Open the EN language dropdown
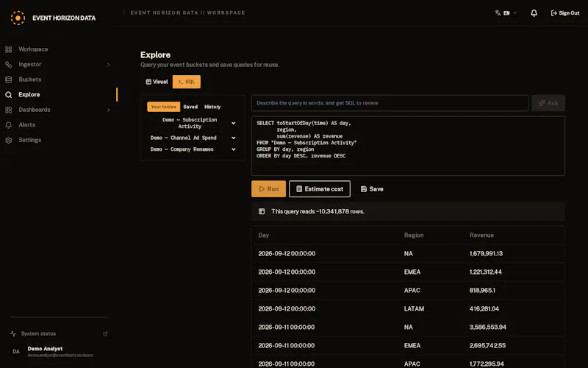The image size is (588, 368). tap(506, 13)
